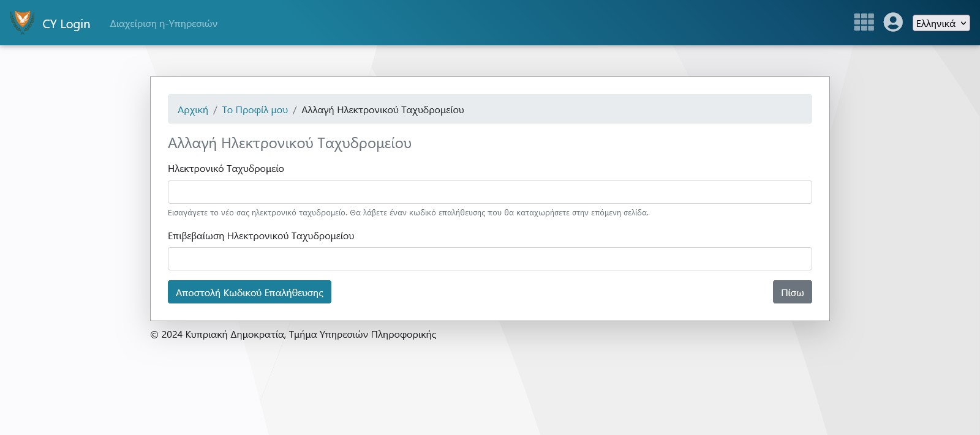
Task: Click the Cyprus coat of arms logo
Action: click(22, 23)
